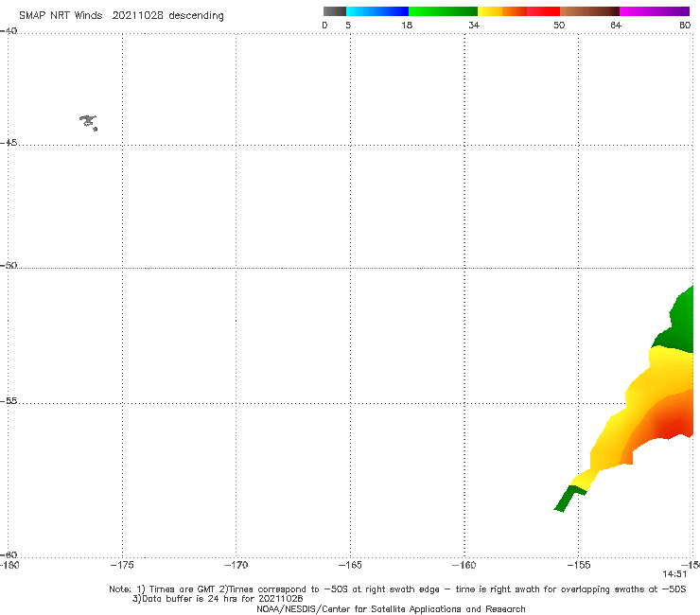
Task: Select the gray segment of the color bar
Action: coord(335,11)
